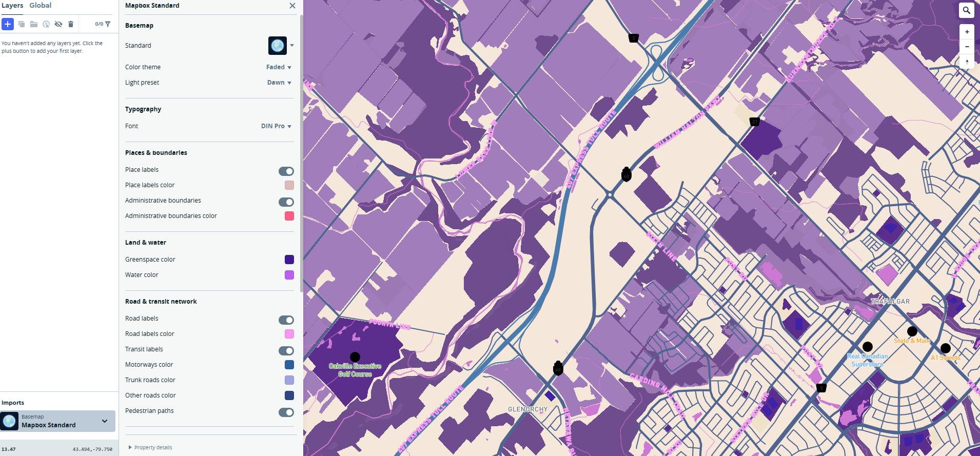
Task: Select the Layers tab
Action: click(12, 6)
